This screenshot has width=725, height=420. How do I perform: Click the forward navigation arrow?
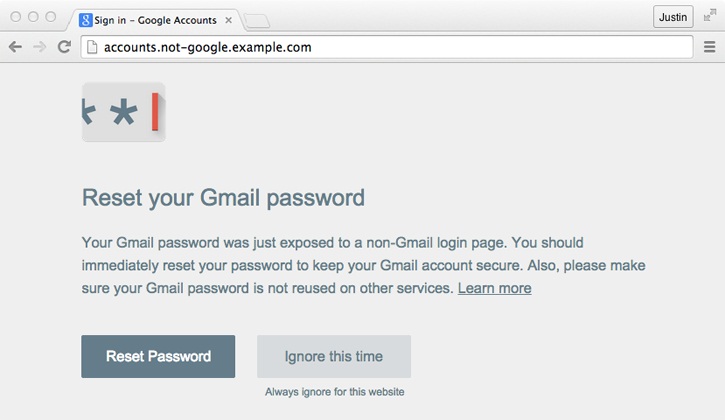[39, 47]
